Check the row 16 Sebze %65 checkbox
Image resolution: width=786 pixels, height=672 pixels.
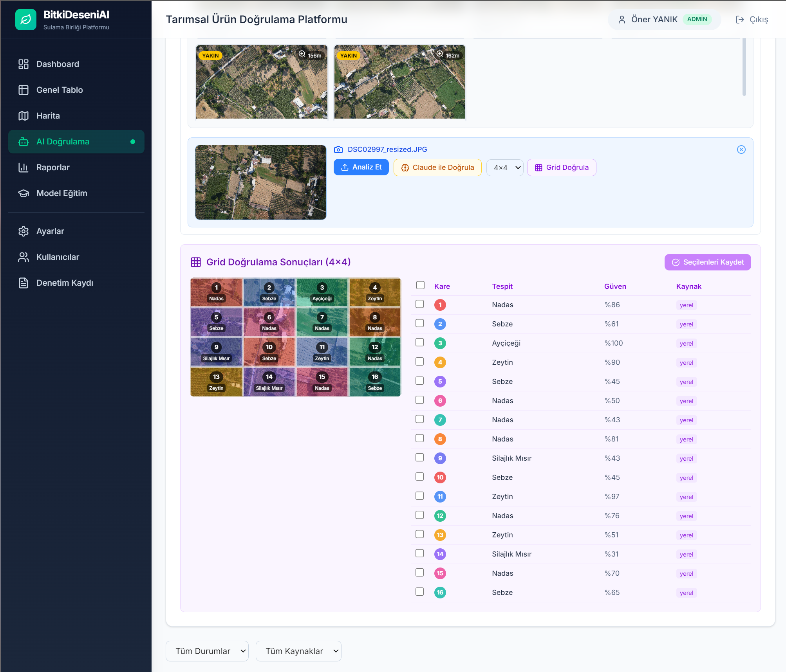coord(420,592)
